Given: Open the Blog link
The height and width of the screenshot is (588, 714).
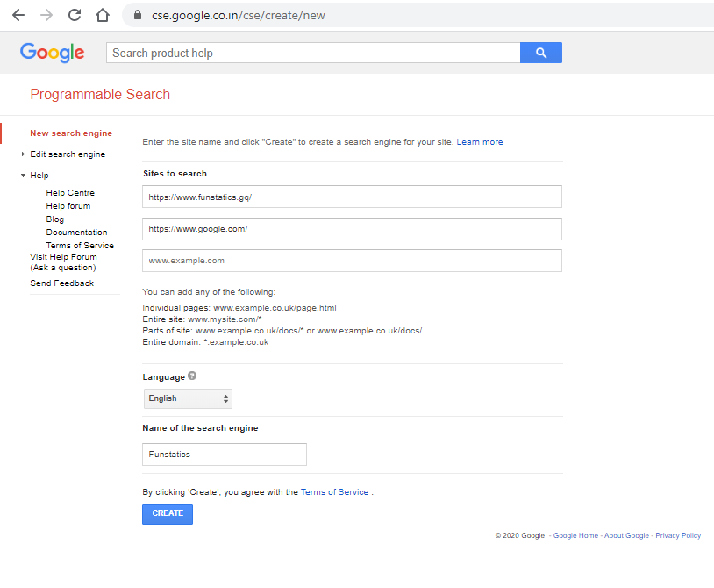Looking at the screenshot, I should point(54,219).
